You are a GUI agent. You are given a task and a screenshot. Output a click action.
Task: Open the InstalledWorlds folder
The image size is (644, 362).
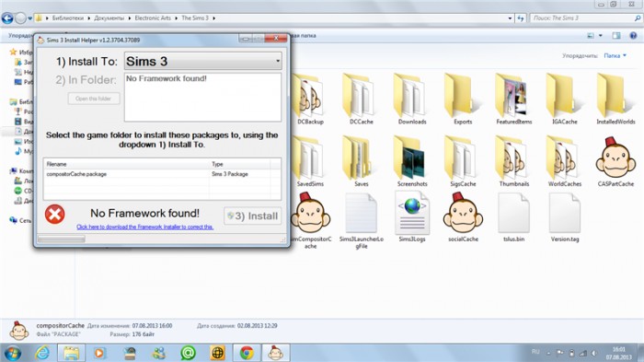[615, 99]
